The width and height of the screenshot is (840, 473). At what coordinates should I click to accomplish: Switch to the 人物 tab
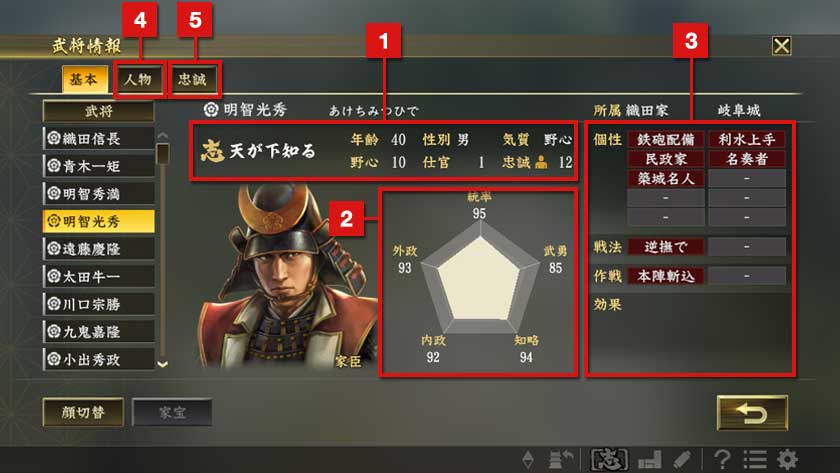coord(138,80)
